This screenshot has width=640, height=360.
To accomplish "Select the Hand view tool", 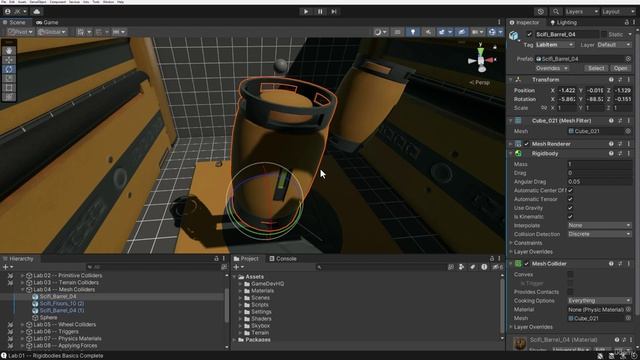I will 9,51.
